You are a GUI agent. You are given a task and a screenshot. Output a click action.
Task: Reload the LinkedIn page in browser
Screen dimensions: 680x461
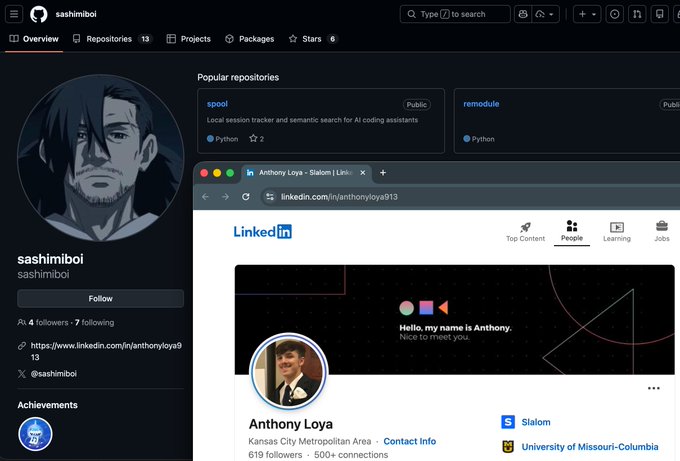246,197
